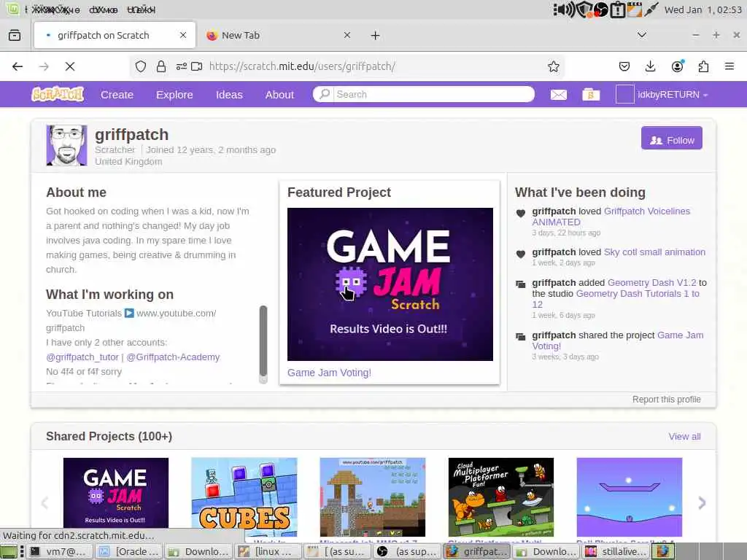747x560 pixels.
Task: Switch to the New Tab browser tab
Action: (x=278, y=35)
